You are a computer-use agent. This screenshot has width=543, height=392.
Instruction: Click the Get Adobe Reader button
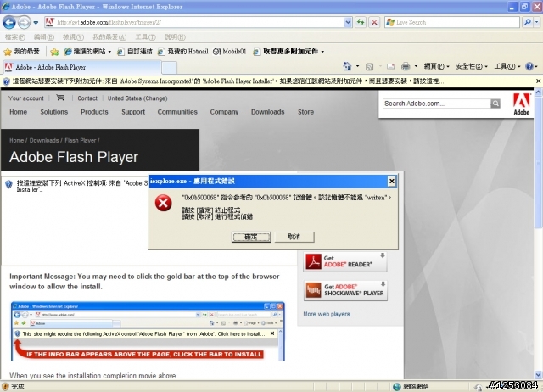pos(345,261)
